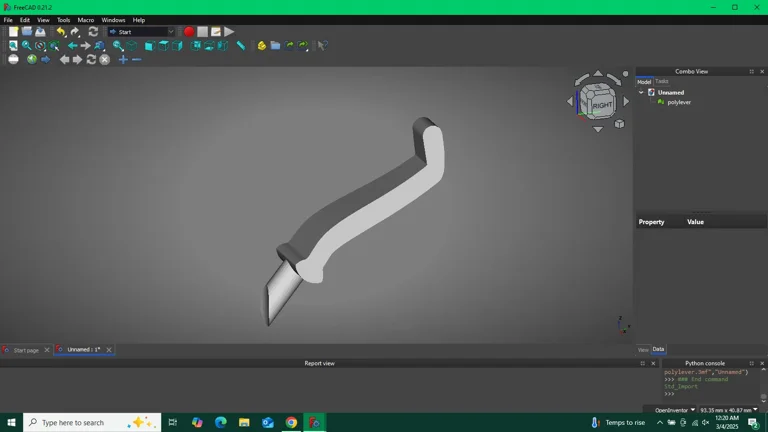The width and height of the screenshot is (768, 432).
Task: Open the Start workbench dropdown
Action: pos(141,32)
